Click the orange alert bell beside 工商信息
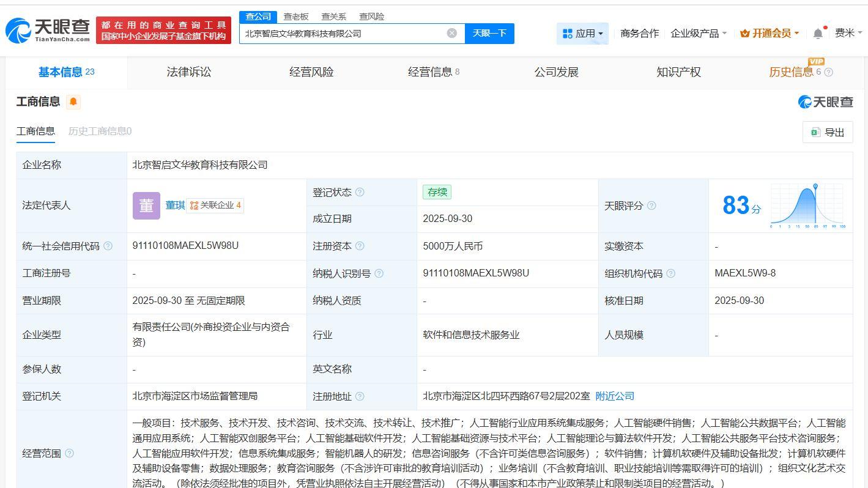Viewport: 868px width, 488px height. pos(73,102)
